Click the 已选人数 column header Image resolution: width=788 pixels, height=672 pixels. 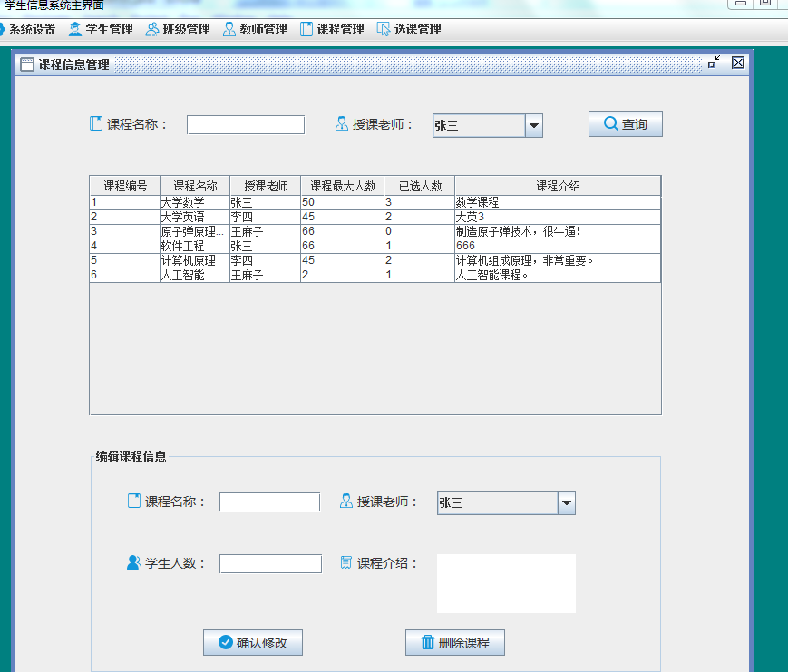click(420, 186)
